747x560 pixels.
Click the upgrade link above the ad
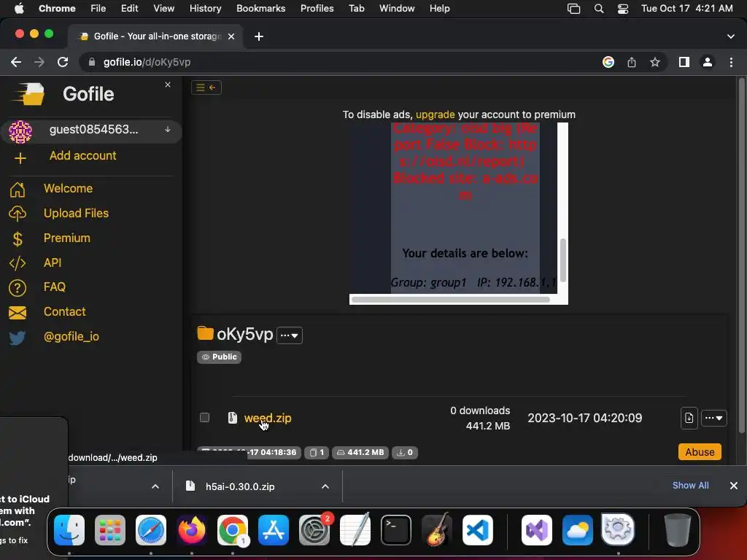(x=435, y=114)
